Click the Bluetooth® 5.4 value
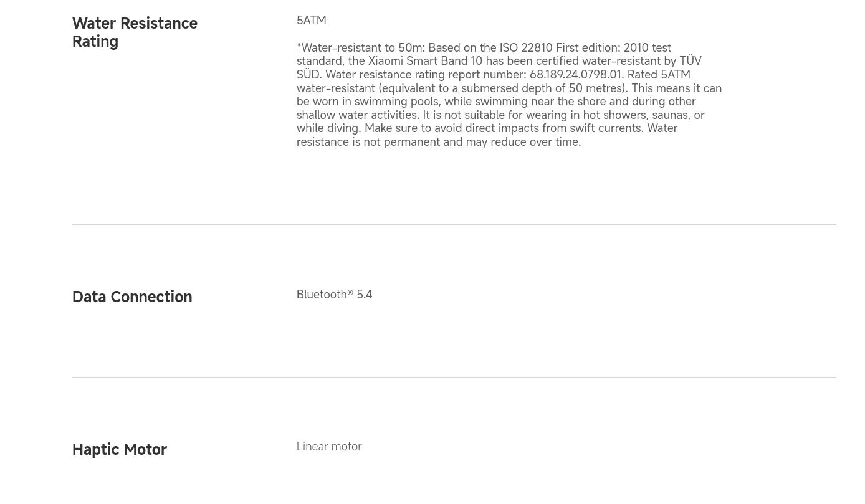 [334, 294]
